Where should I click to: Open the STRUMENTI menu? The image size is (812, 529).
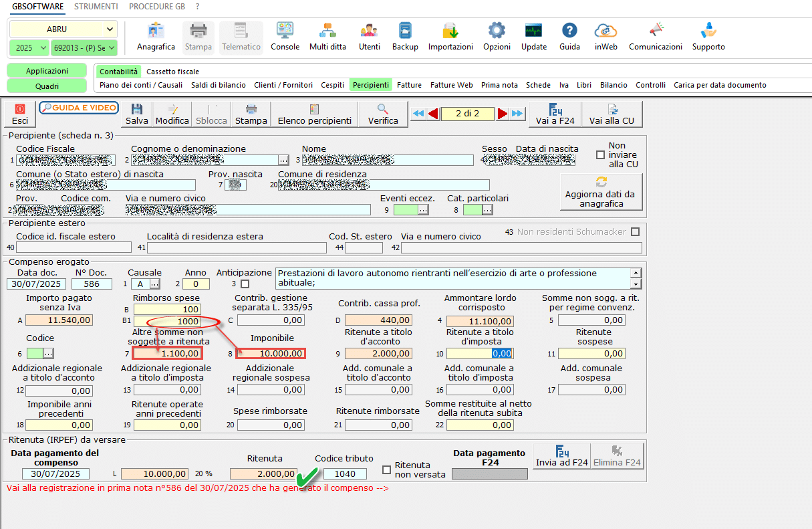point(96,7)
